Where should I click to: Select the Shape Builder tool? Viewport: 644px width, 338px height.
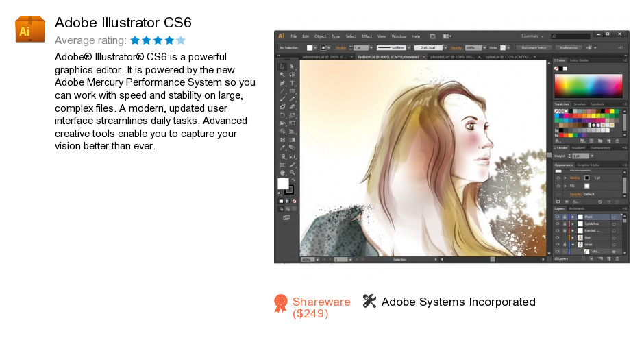tap(282, 131)
